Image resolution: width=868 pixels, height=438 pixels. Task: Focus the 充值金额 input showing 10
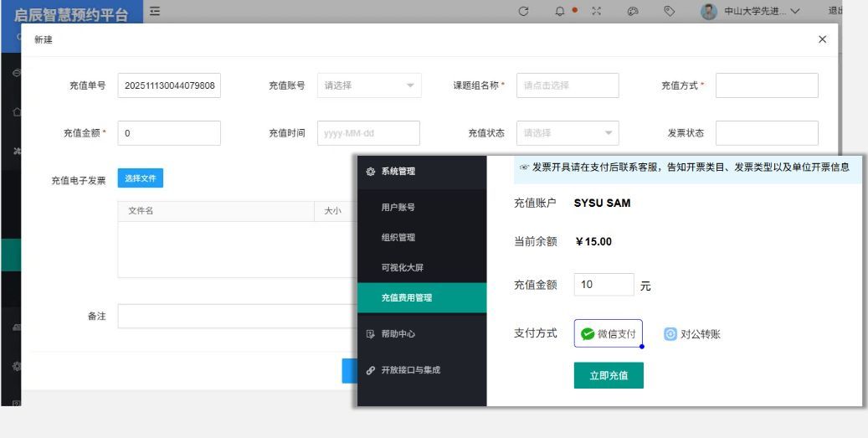[x=603, y=285]
